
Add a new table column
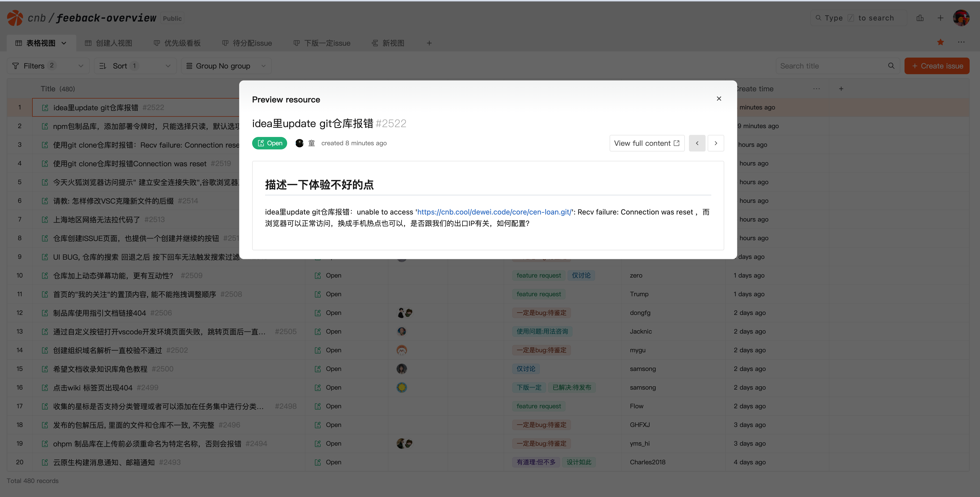click(841, 89)
